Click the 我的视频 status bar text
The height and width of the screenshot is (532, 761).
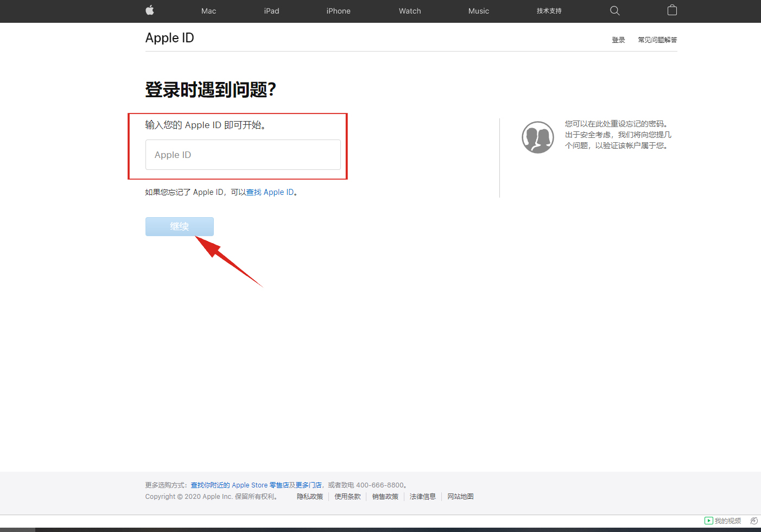(728, 521)
